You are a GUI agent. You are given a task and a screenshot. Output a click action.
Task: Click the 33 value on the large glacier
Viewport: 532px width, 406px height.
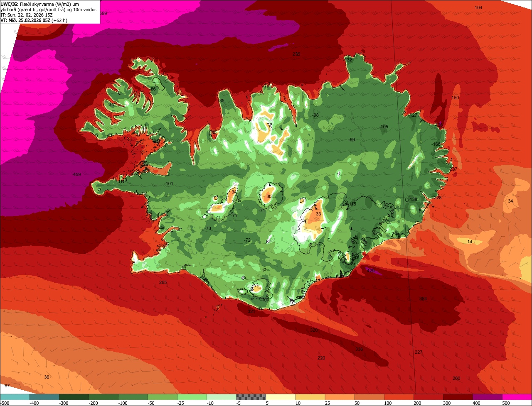pyautogui.click(x=318, y=214)
